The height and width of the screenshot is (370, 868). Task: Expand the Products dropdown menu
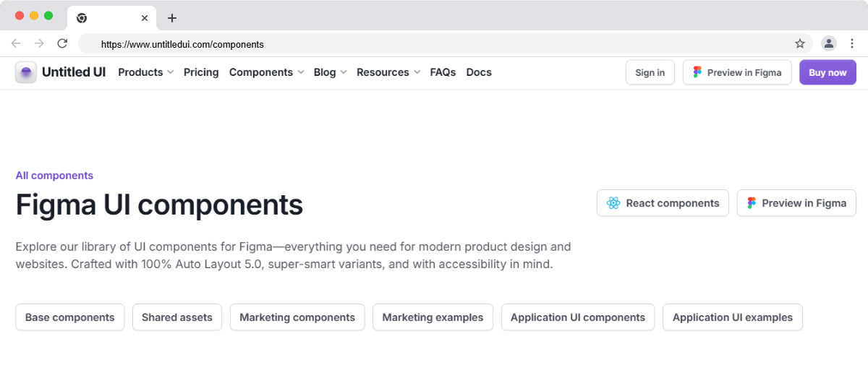point(145,72)
